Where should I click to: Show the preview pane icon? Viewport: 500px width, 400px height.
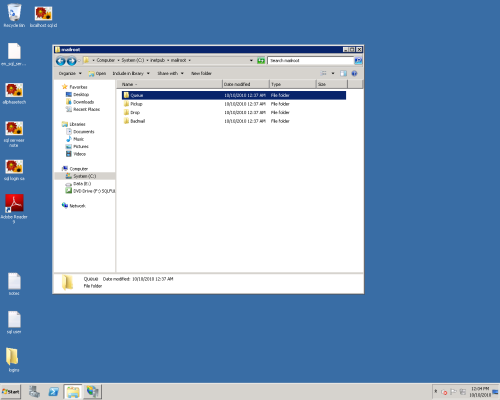point(343,73)
